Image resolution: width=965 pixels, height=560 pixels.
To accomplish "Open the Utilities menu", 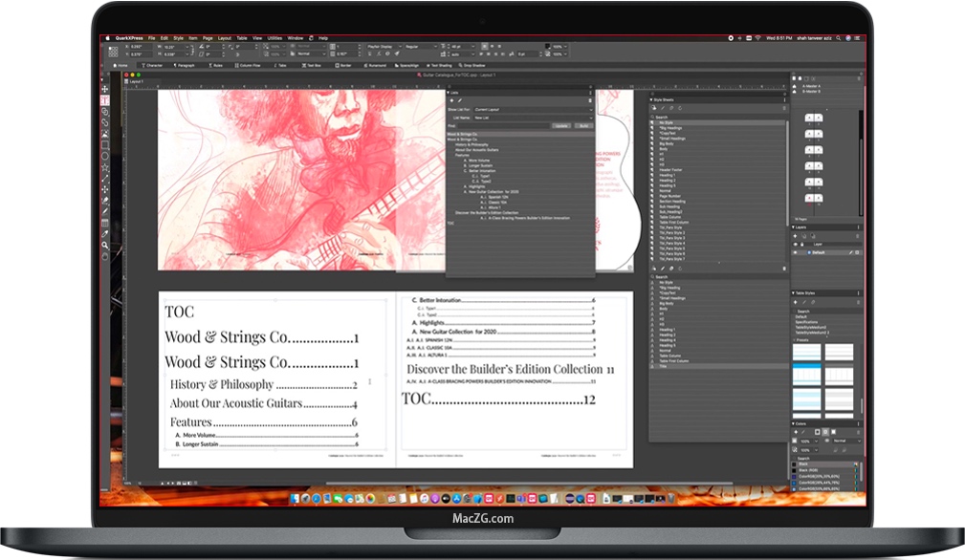I will (275, 38).
